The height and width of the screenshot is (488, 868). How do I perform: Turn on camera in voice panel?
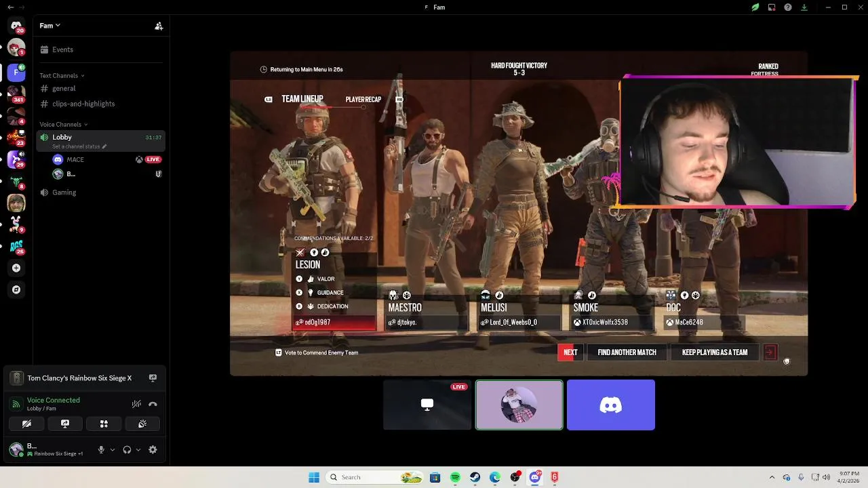(26, 424)
